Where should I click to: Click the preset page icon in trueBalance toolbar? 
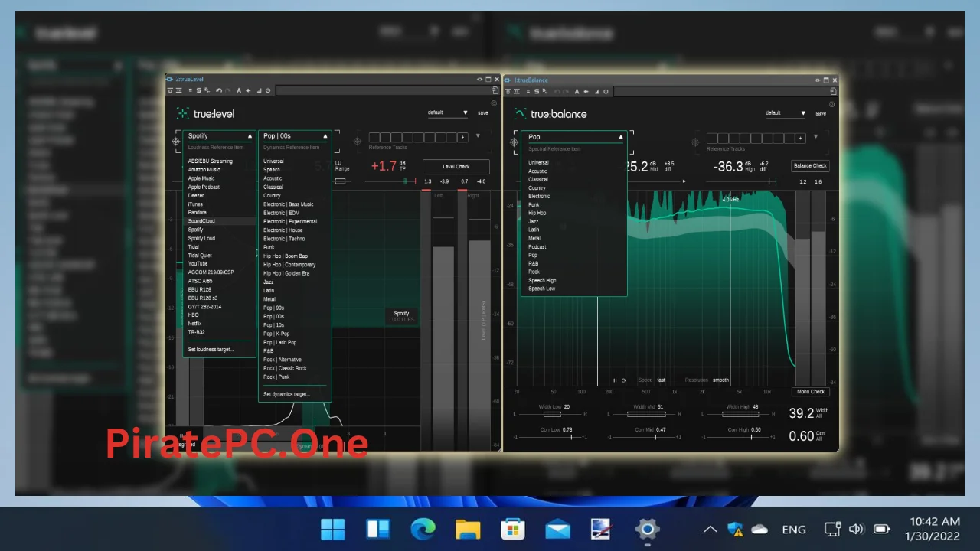coord(833,91)
